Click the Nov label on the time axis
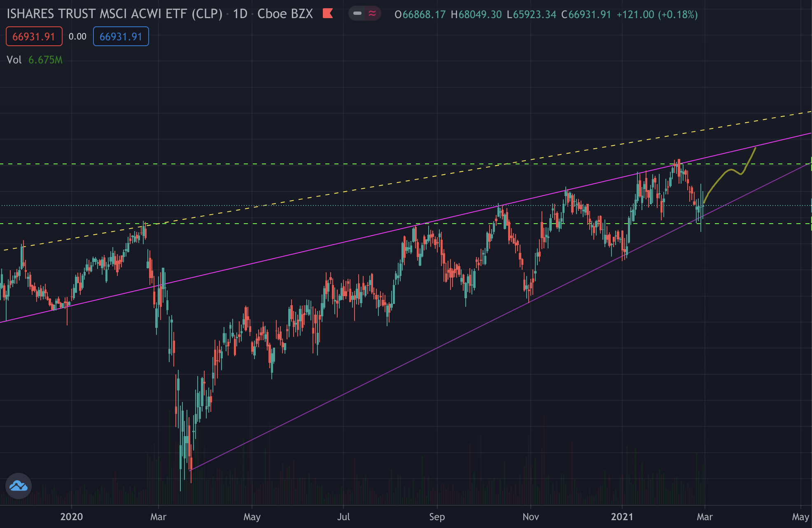This screenshot has width=812, height=528. pyautogui.click(x=531, y=516)
